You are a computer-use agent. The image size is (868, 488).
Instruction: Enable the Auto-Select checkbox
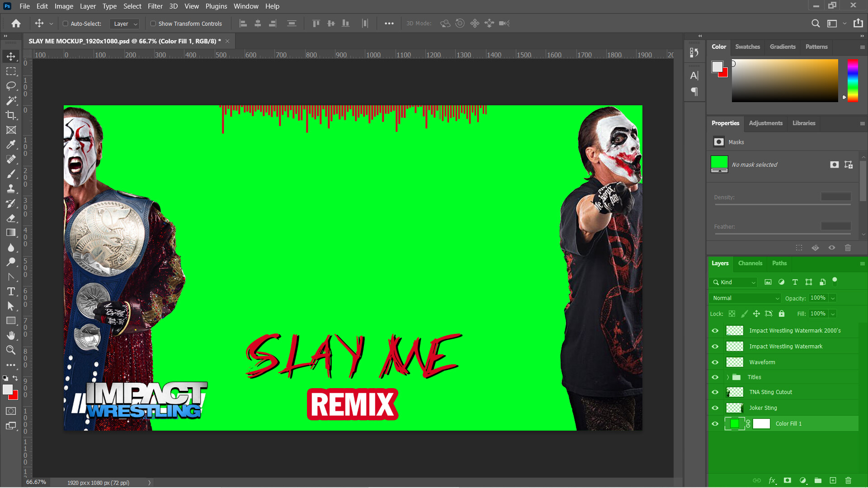tap(65, 23)
